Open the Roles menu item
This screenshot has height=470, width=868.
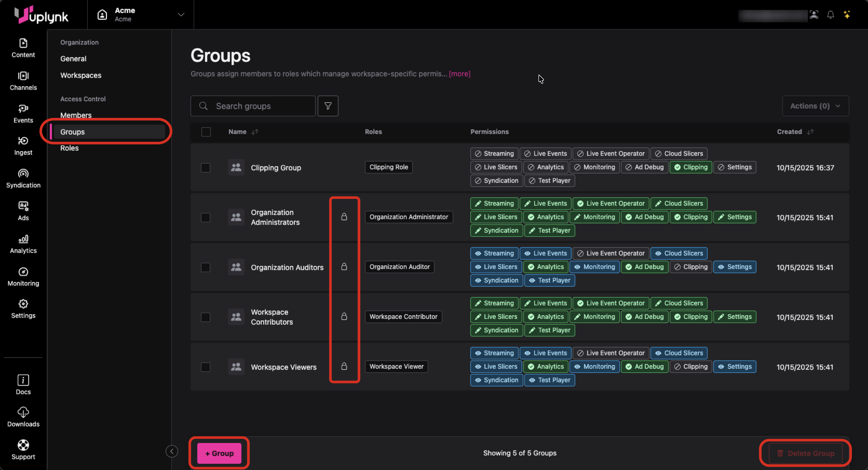point(69,148)
